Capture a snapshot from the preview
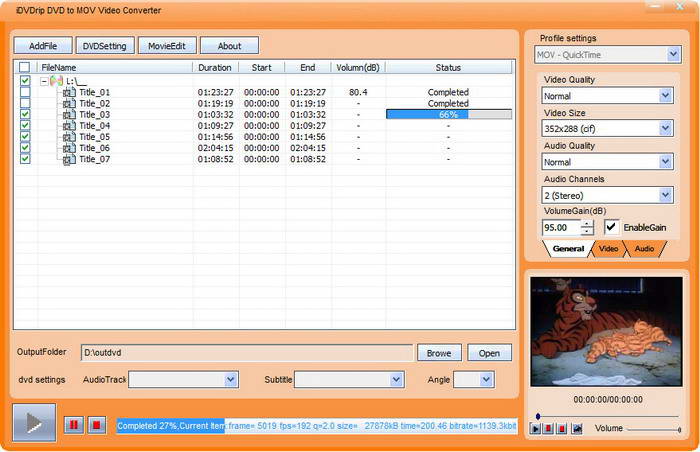The height and width of the screenshot is (452, 700). tap(577, 429)
